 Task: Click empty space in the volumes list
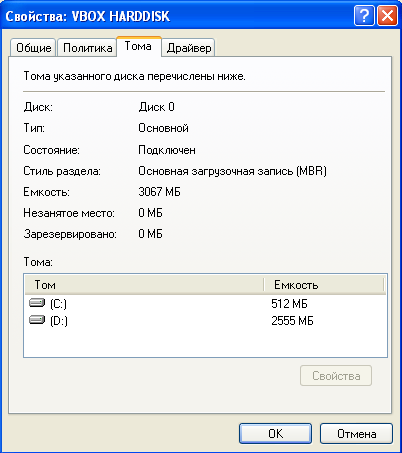coord(205,343)
